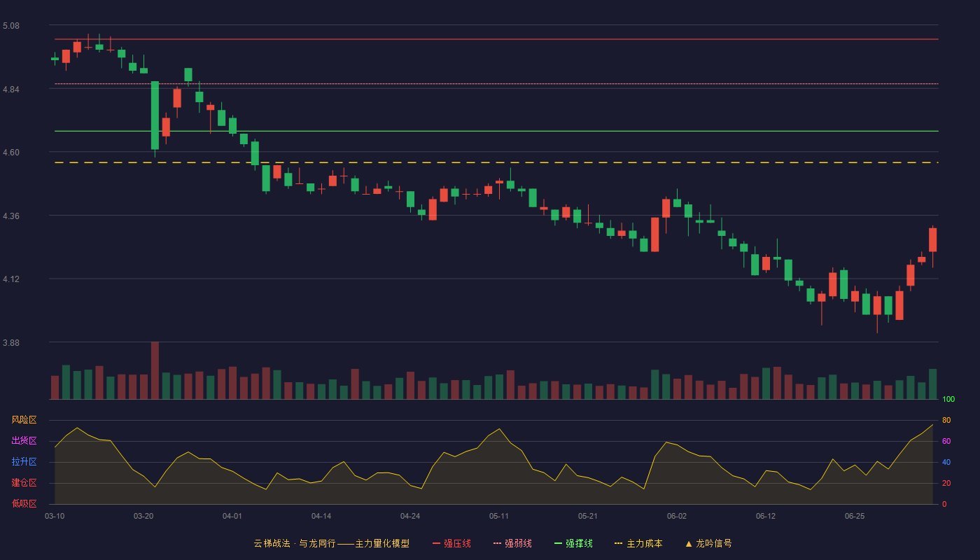Click the 低吸区 zone label
This screenshot has width=980, height=560.
tap(24, 504)
